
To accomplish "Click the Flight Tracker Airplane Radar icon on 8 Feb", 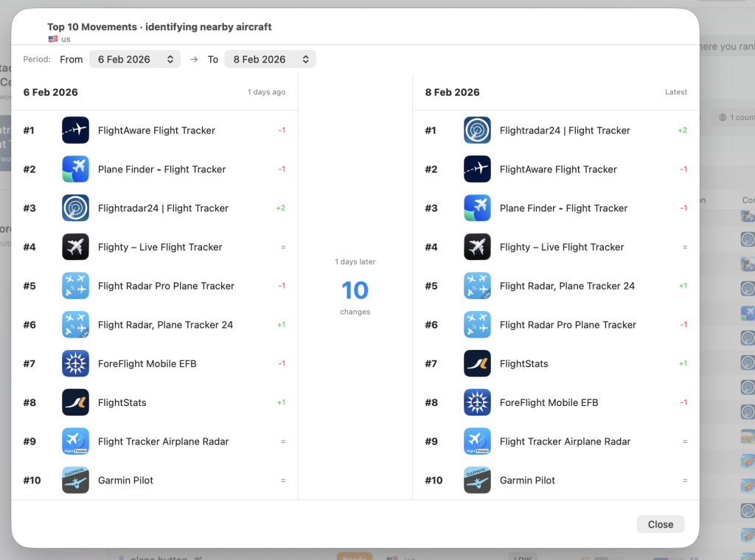I will tap(477, 441).
